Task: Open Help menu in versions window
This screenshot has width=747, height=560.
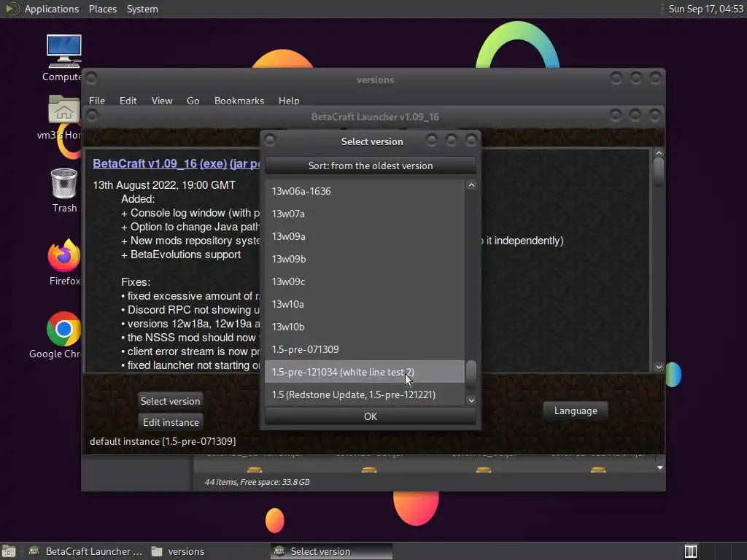Action: coord(289,101)
